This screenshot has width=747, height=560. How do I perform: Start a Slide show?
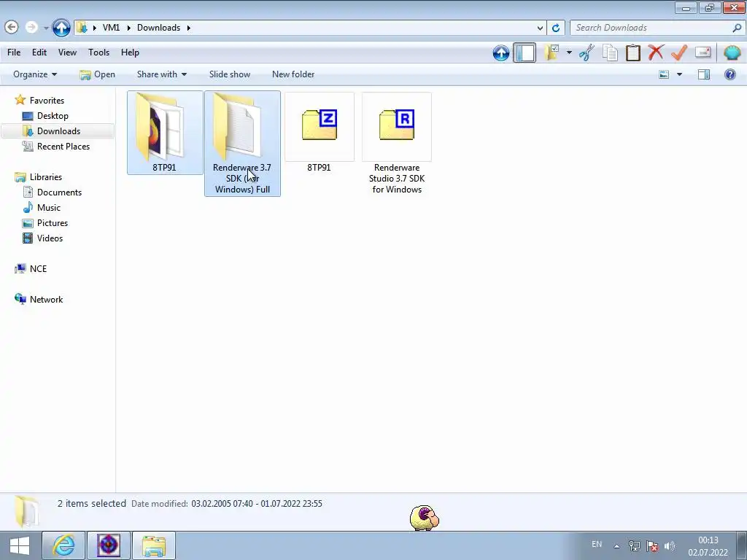pos(230,74)
